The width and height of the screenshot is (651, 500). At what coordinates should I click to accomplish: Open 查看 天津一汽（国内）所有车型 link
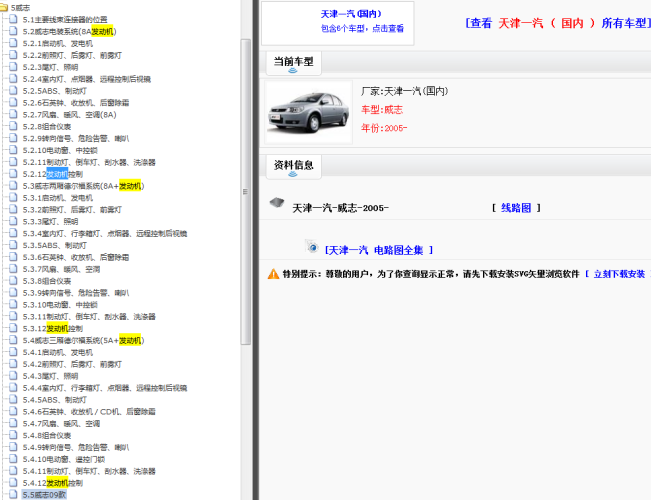(558, 23)
